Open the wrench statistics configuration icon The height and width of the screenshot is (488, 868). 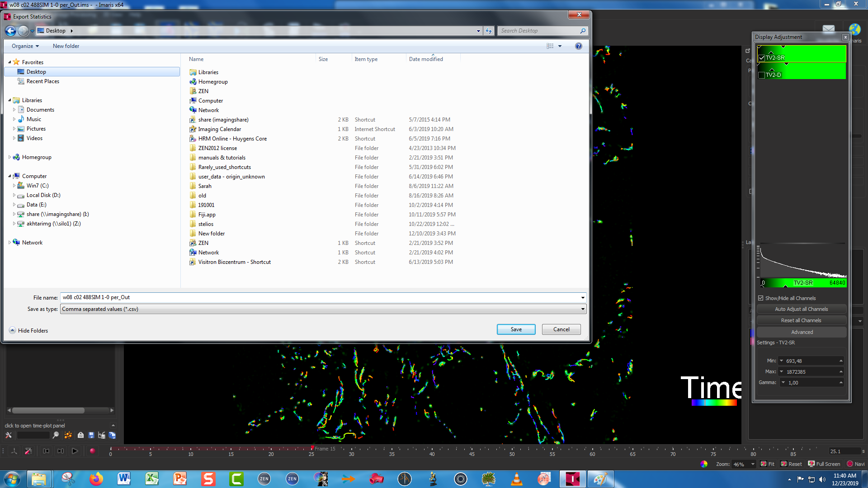pyautogui.click(x=9, y=435)
